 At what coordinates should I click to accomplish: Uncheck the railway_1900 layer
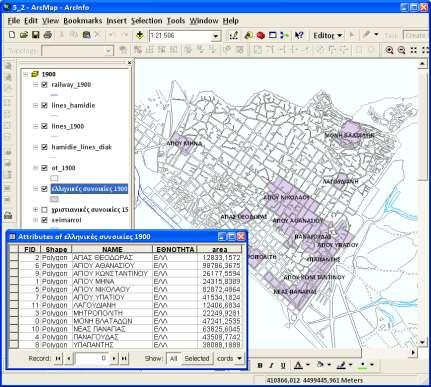(44, 85)
